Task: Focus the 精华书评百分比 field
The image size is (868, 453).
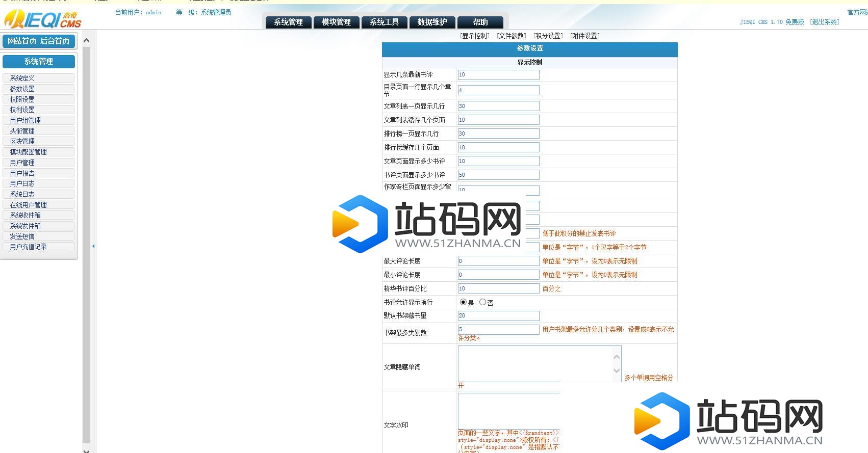Action: (498, 288)
